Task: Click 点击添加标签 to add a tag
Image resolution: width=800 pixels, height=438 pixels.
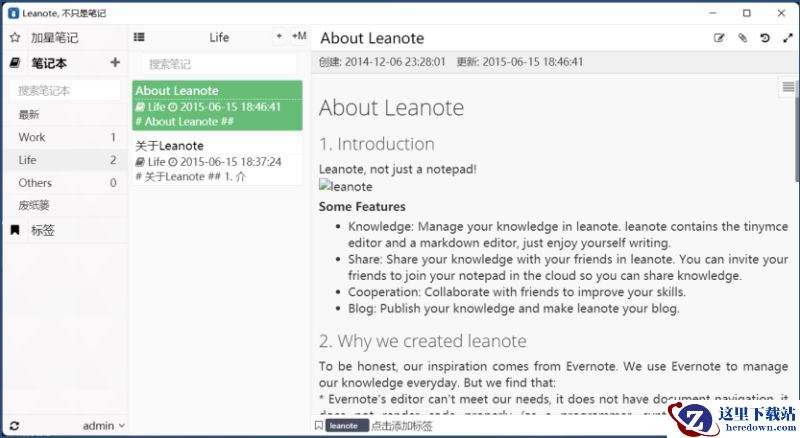Action: (402, 426)
